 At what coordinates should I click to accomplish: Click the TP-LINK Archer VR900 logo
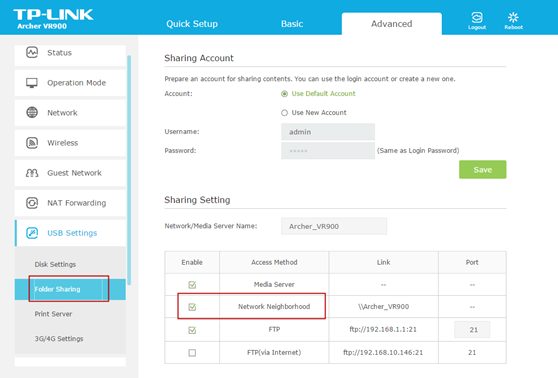coord(53,19)
